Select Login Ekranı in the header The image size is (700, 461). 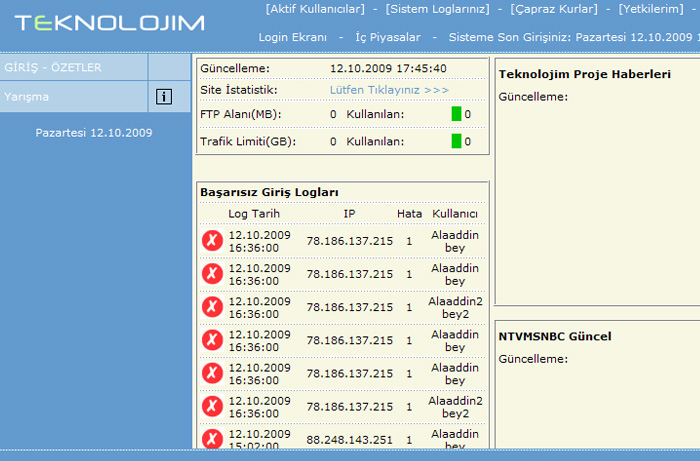click(x=293, y=37)
